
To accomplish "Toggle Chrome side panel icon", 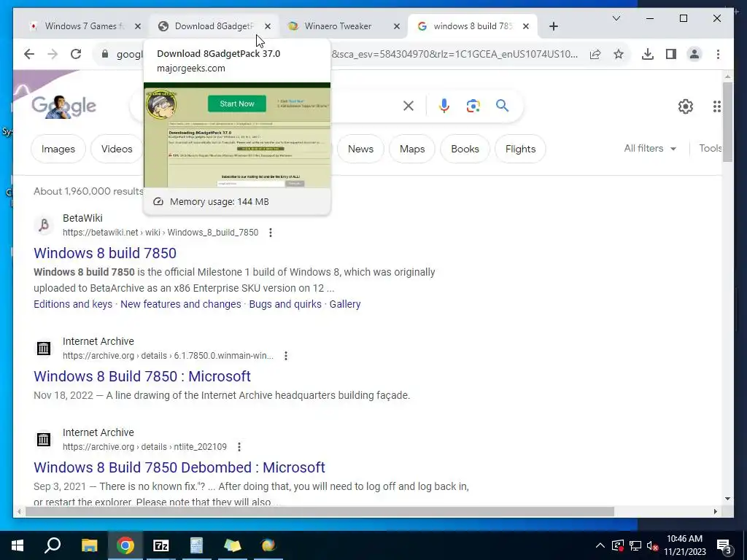I will (x=671, y=54).
